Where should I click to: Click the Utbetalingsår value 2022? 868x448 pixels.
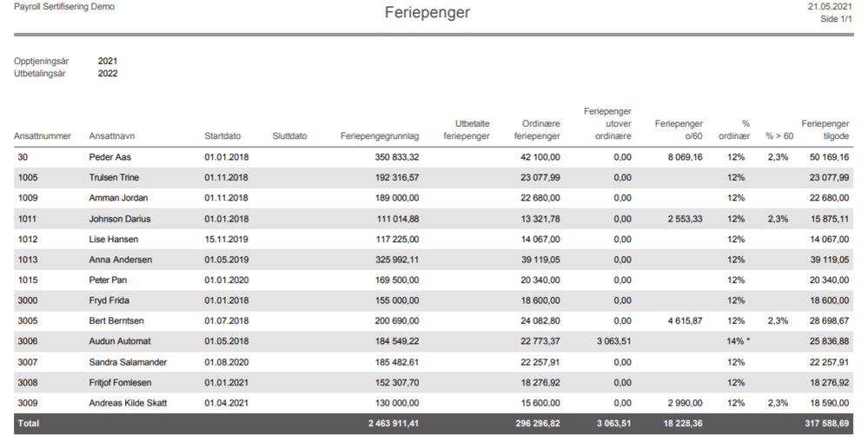[x=108, y=74]
